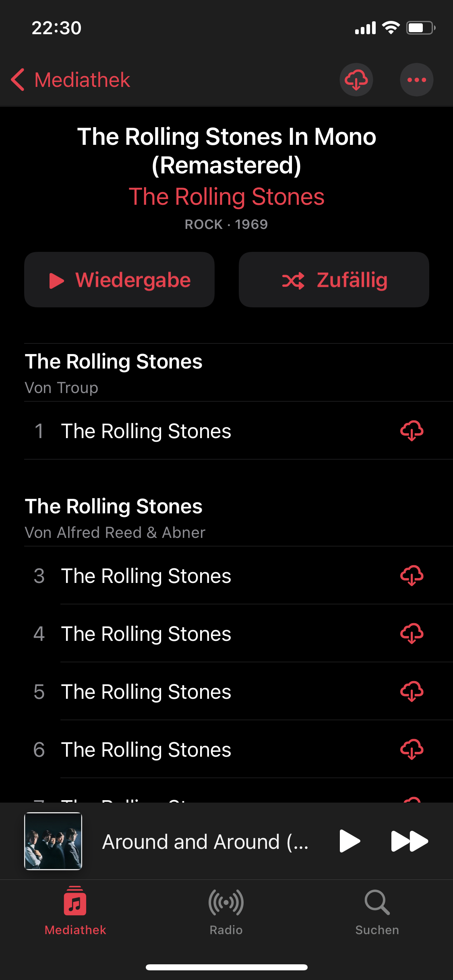The width and height of the screenshot is (453, 980).
Task: Open The Rolling Stones artist page link
Action: (x=226, y=197)
